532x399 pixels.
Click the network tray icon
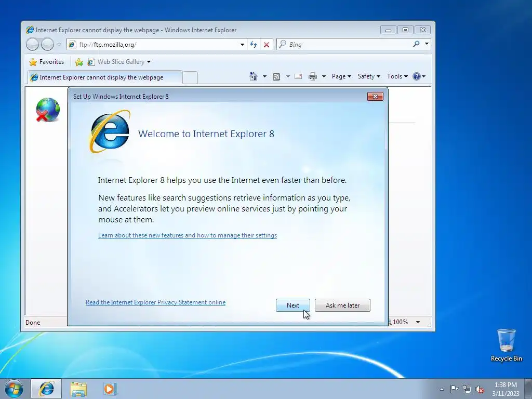pos(467,389)
